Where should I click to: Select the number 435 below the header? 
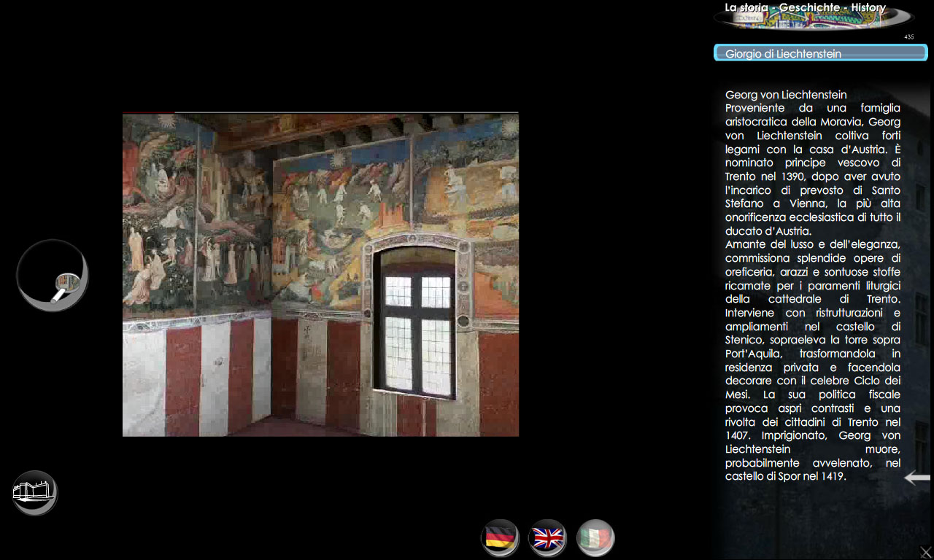coord(908,37)
